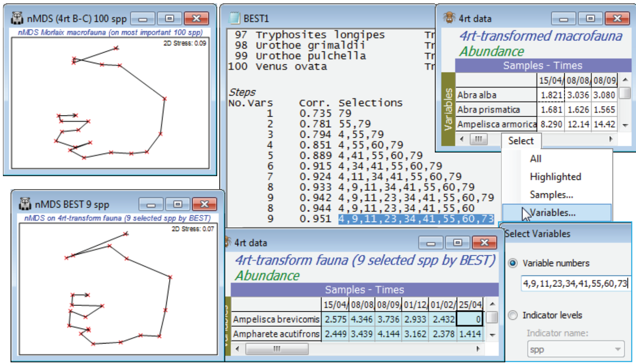
Task: Click vertical scrollbar thumb in upper 4rt data
Action: [625, 92]
